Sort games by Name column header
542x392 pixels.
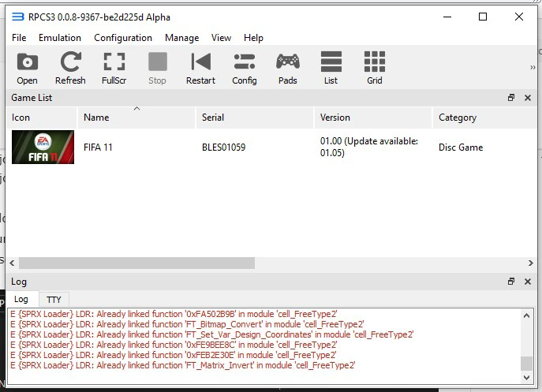(x=136, y=118)
